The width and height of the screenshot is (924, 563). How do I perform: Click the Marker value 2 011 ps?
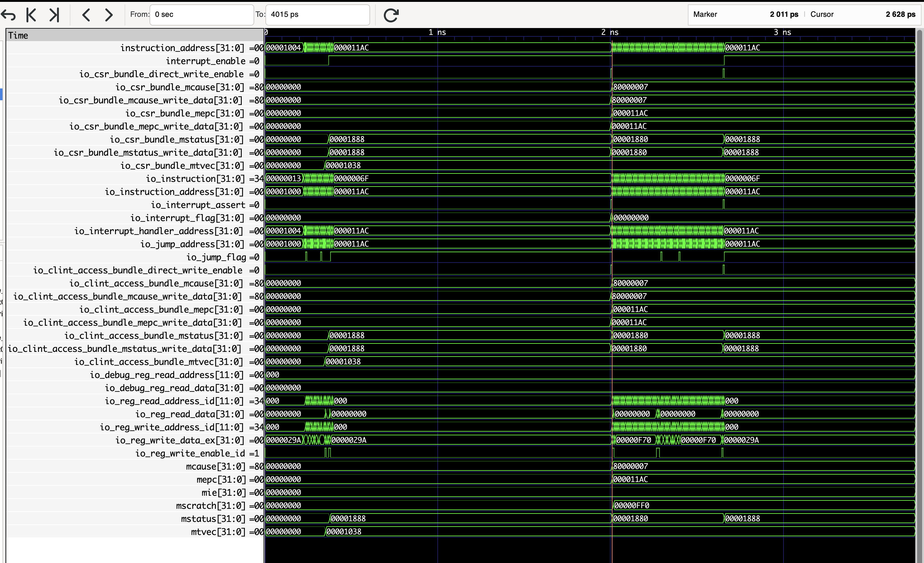[x=784, y=14]
